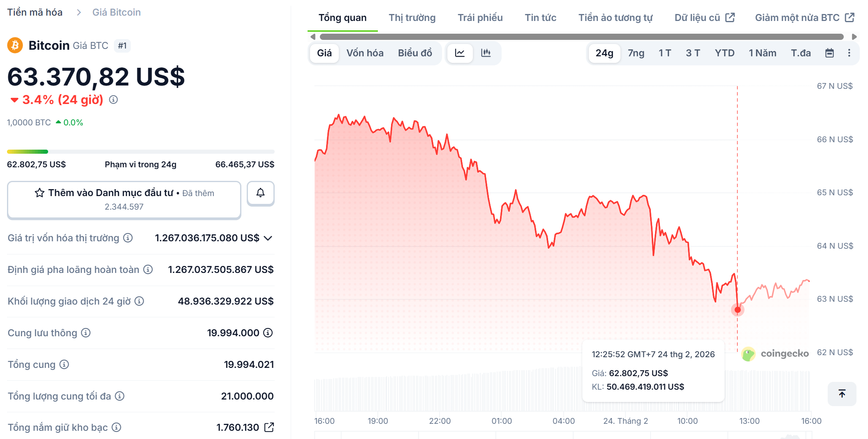Click the bell price alert icon
Viewport: 868px width, 439px height.
pyautogui.click(x=260, y=193)
